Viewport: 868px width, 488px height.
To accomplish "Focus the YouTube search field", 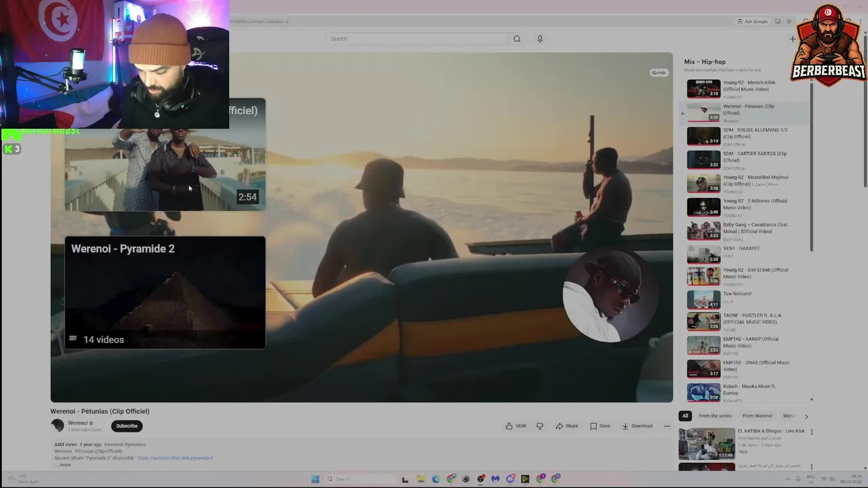I will (416, 39).
